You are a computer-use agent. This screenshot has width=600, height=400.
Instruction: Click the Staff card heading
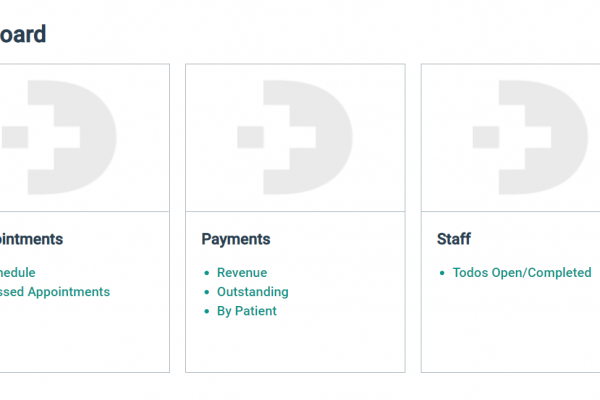(x=454, y=239)
